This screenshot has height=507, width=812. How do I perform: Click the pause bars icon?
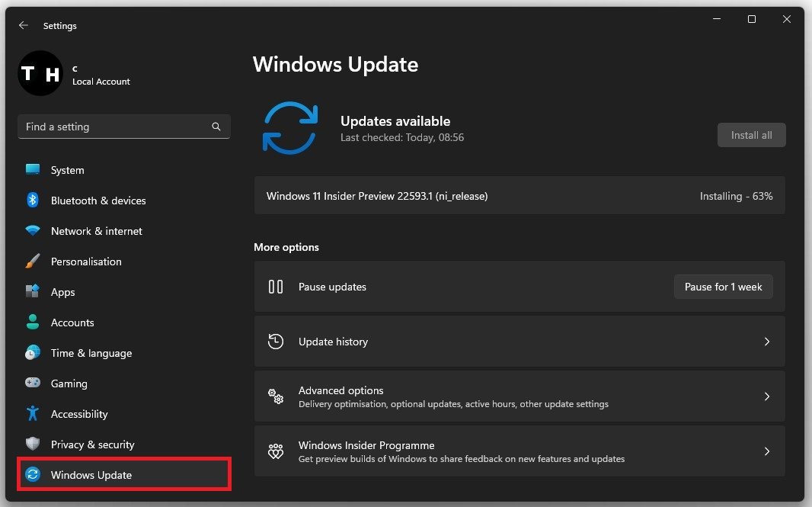pos(276,287)
